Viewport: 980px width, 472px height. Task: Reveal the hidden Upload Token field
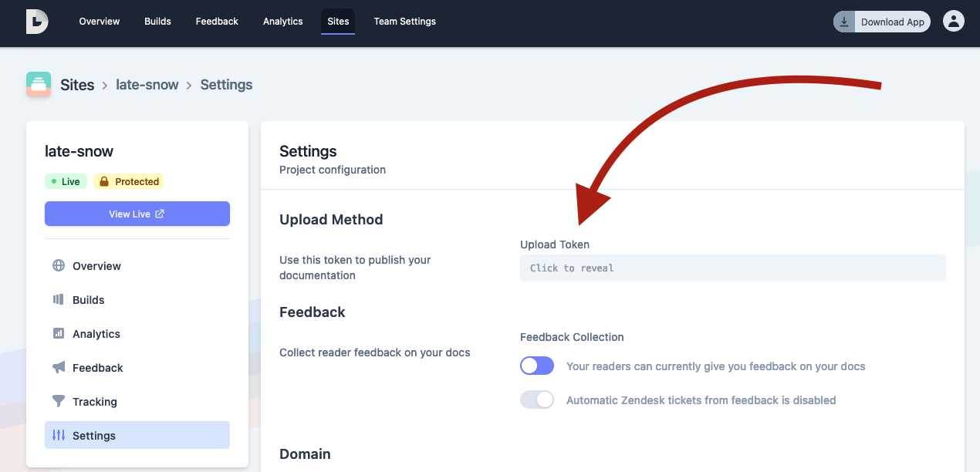tap(732, 268)
